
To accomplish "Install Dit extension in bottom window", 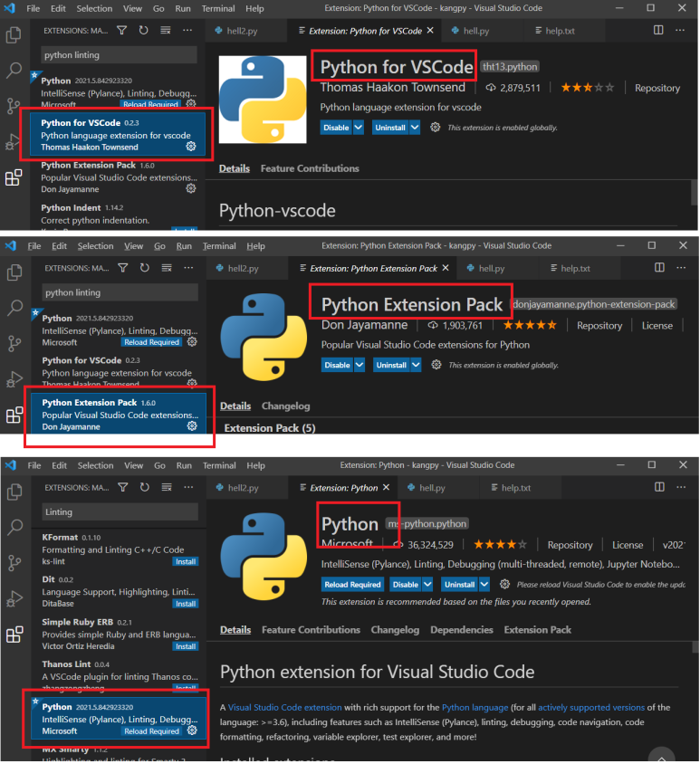I will point(186,603).
